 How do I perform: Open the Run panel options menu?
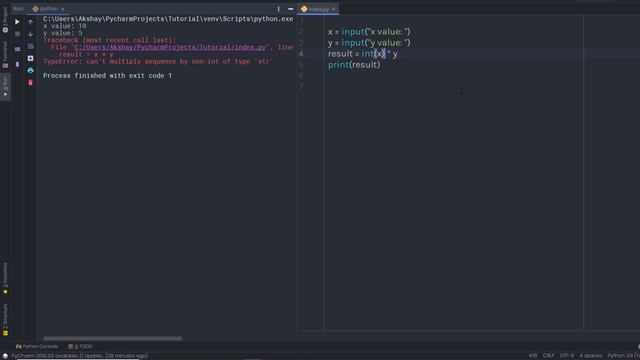279,9
